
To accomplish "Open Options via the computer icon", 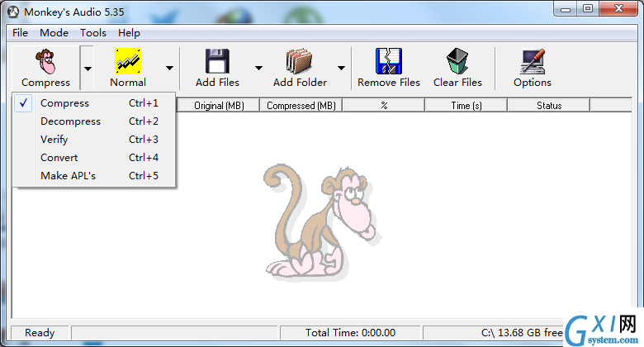I will [x=533, y=61].
